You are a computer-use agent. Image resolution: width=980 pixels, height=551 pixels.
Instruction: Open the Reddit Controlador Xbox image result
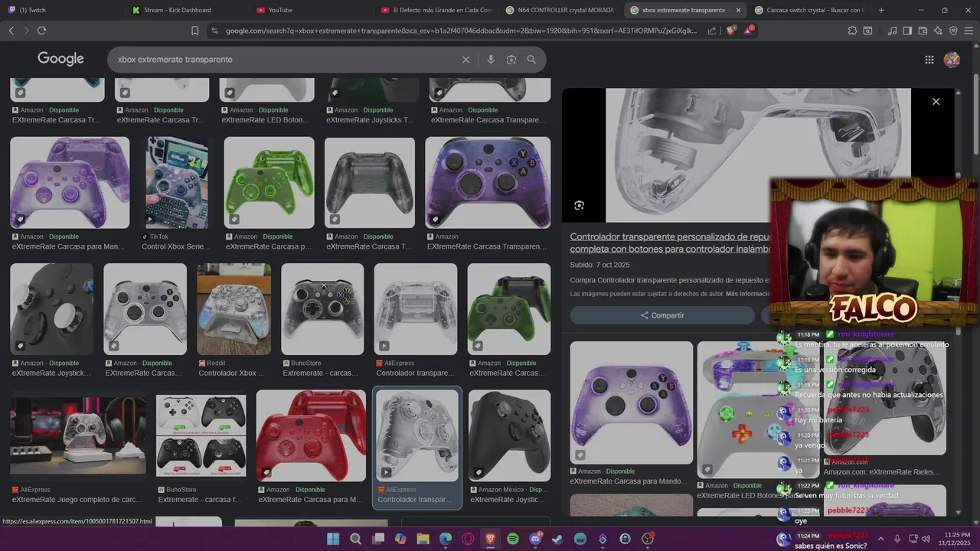[234, 309]
